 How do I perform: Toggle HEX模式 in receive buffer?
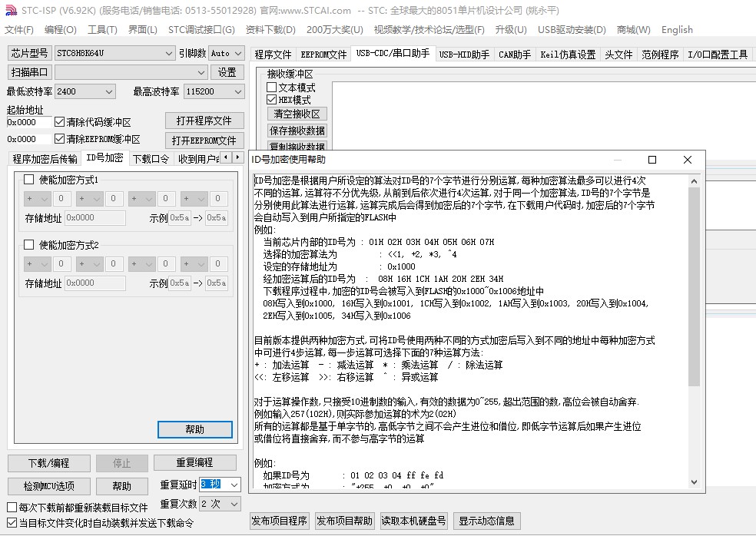tap(271, 100)
